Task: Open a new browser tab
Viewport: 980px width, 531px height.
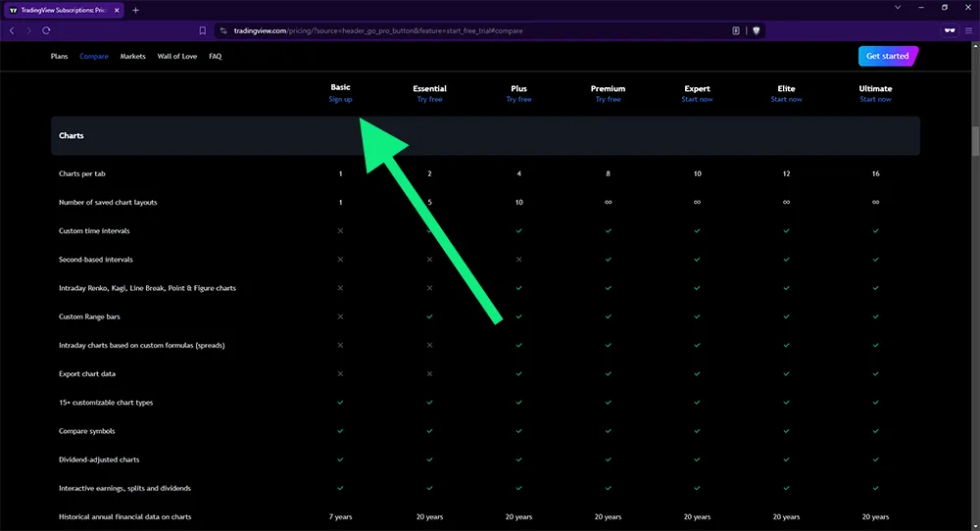Action: (x=135, y=10)
